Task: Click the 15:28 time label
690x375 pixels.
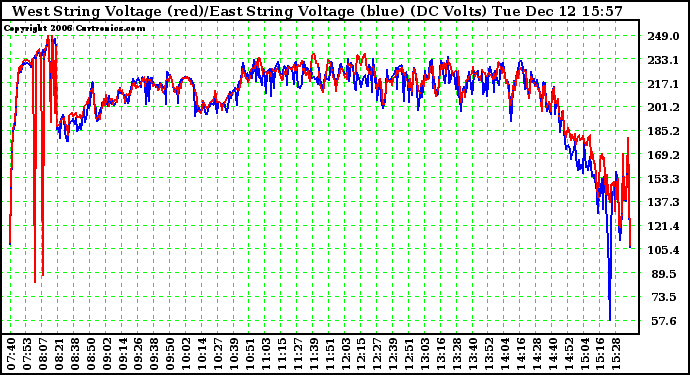Action: pos(617,354)
